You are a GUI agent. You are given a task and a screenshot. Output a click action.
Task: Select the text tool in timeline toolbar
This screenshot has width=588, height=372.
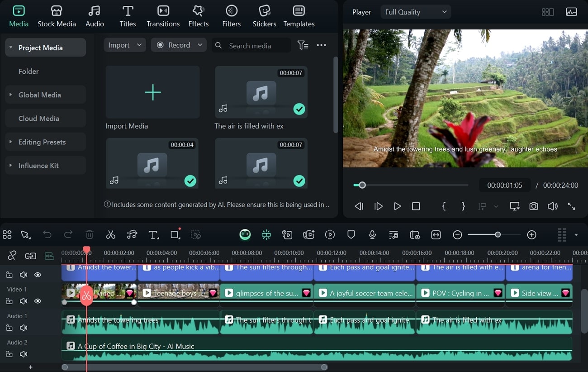pos(153,234)
